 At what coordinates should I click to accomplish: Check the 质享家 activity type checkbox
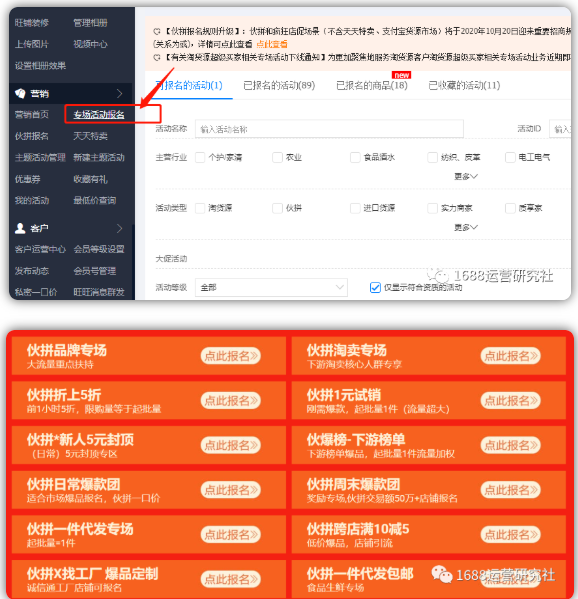510,208
